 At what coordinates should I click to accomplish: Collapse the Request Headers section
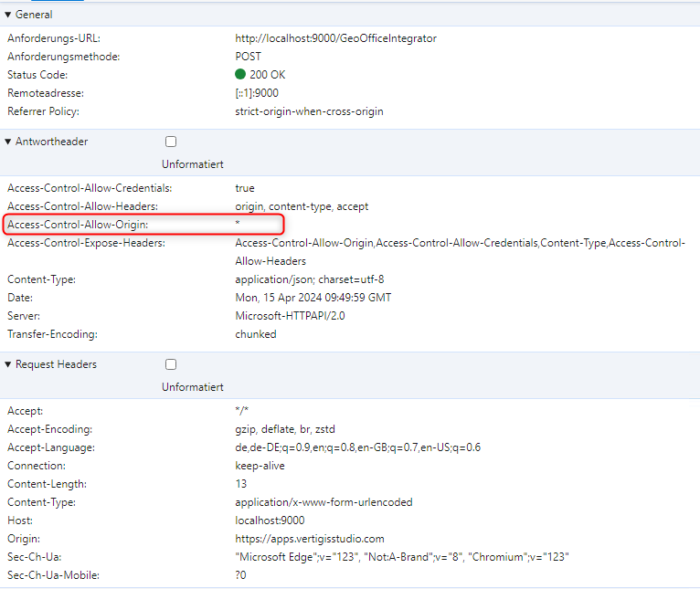tap(9, 364)
